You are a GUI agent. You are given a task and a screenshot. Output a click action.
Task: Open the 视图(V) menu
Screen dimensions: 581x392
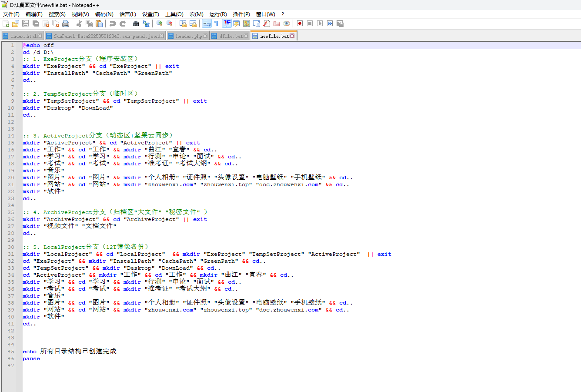(x=80, y=14)
